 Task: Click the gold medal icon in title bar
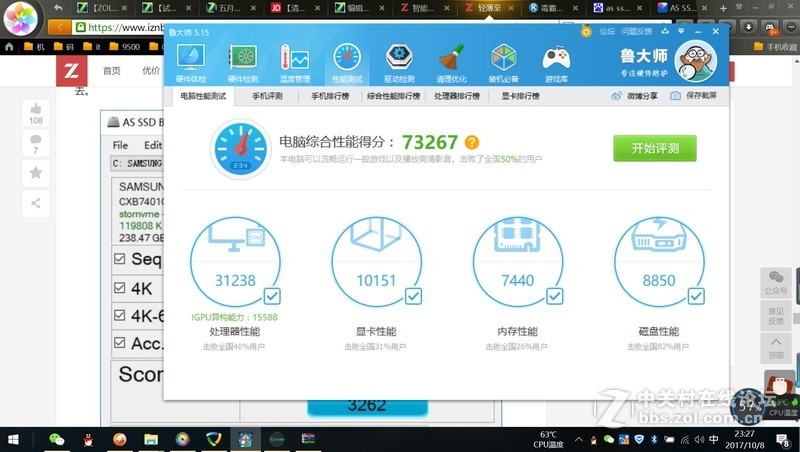click(x=586, y=31)
